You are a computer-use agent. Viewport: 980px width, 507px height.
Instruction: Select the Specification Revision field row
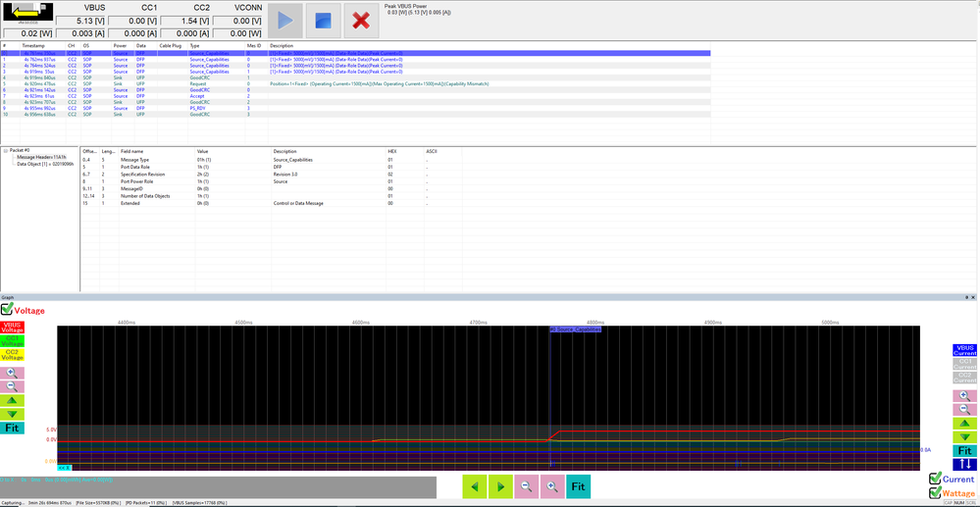click(x=272, y=175)
